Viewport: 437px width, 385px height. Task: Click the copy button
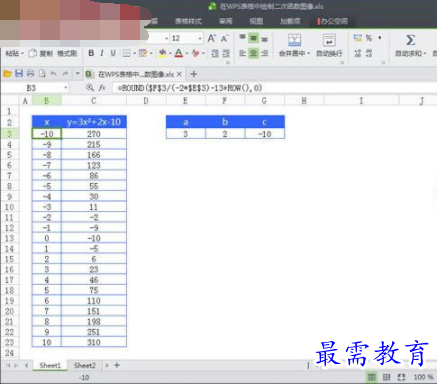[x=41, y=53]
